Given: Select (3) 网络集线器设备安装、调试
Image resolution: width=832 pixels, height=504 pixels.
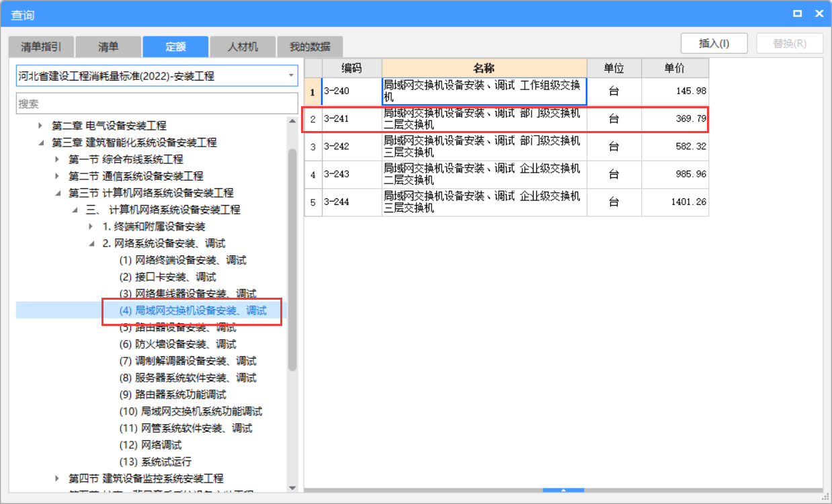Looking at the screenshot, I should tap(188, 294).
